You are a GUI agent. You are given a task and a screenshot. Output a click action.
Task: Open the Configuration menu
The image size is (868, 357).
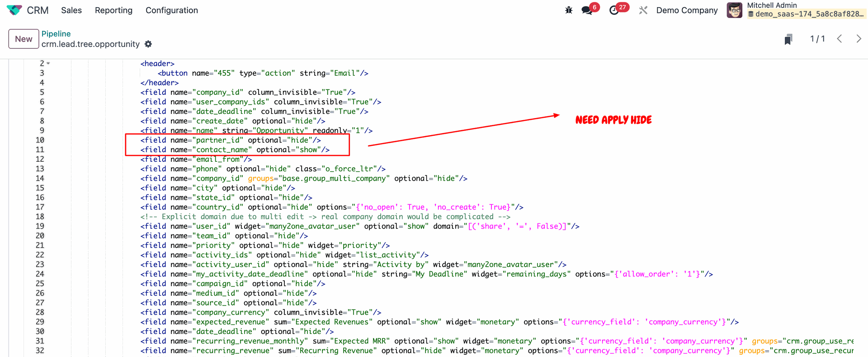[x=172, y=10]
